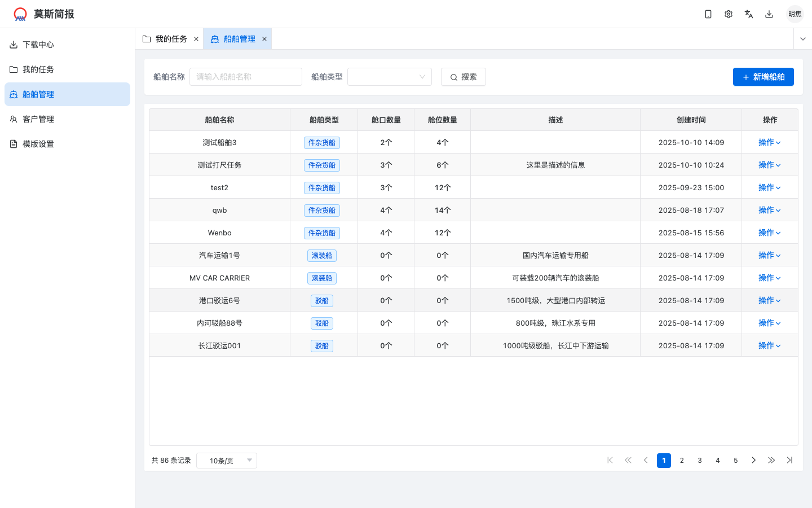Click the 船舶名称 input field
The image size is (812, 508).
[x=246, y=76]
